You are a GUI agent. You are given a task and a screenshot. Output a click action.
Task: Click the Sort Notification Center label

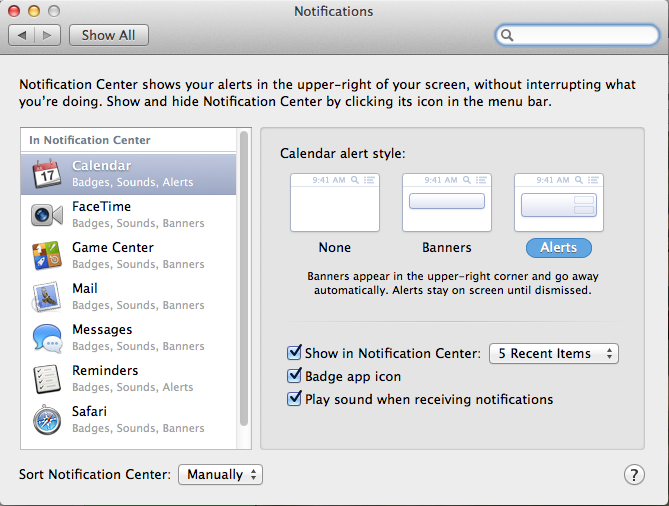tap(95, 474)
